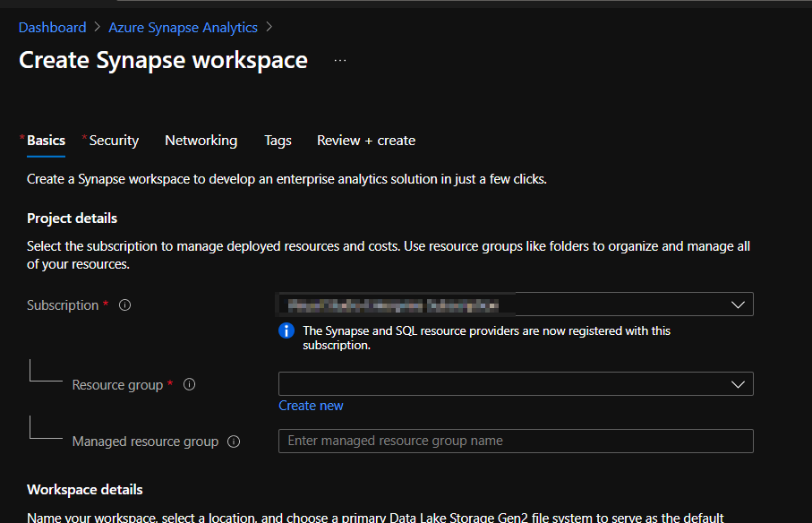Click the Create new resource group link

pos(311,406)
